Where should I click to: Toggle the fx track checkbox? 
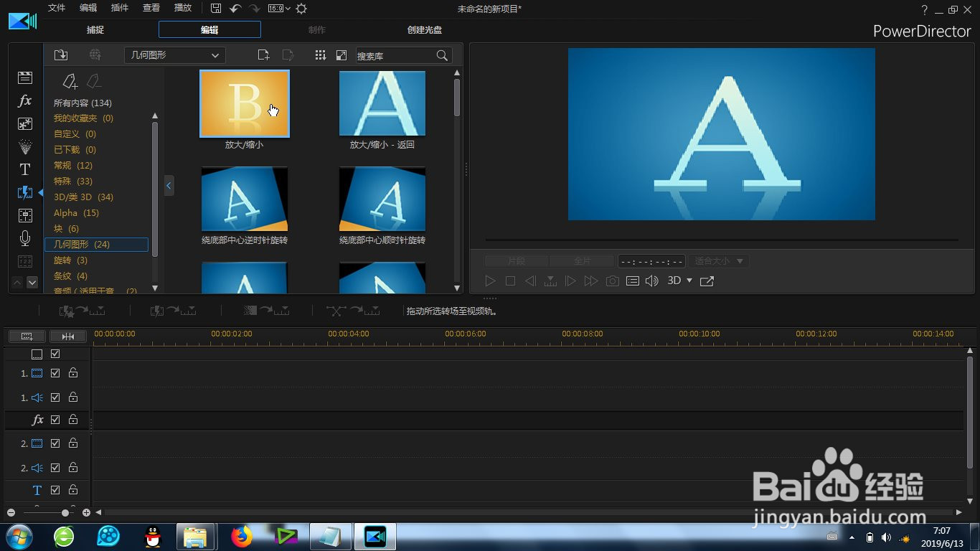coord(55,420)
